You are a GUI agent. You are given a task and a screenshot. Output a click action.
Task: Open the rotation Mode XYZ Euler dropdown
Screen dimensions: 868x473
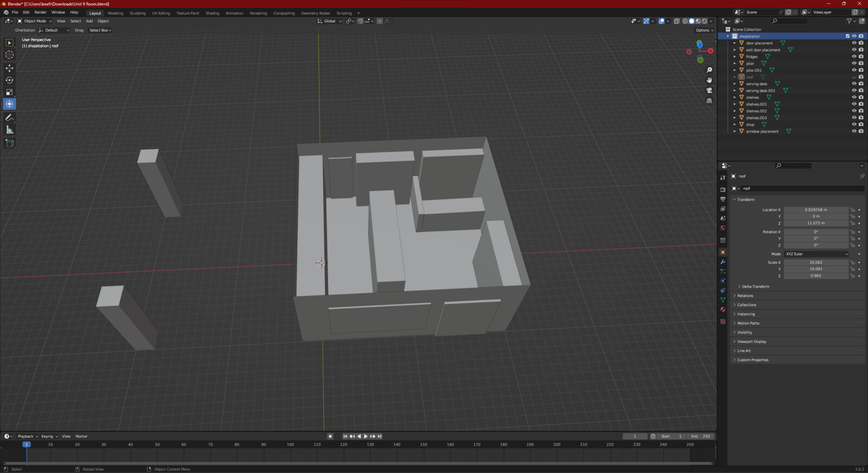click(x=816, y=254)
